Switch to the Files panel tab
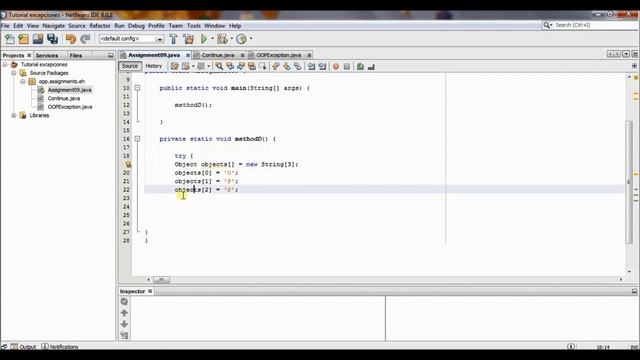 [76, 56]
